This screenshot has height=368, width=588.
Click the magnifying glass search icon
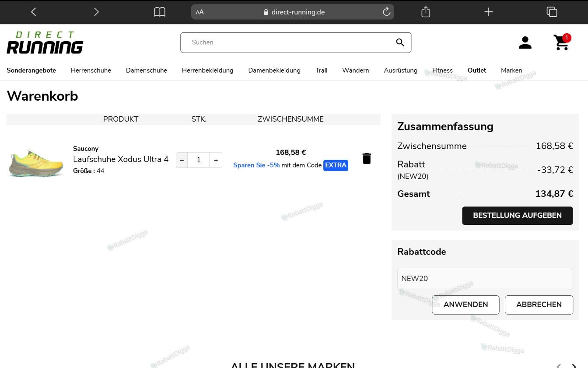(x=400, y=42)
